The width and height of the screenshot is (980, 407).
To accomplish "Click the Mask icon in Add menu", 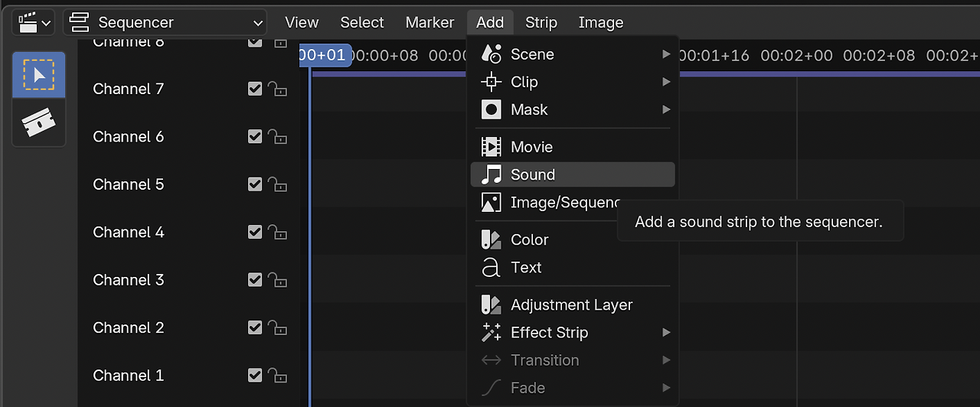I will tap(491, 109).
